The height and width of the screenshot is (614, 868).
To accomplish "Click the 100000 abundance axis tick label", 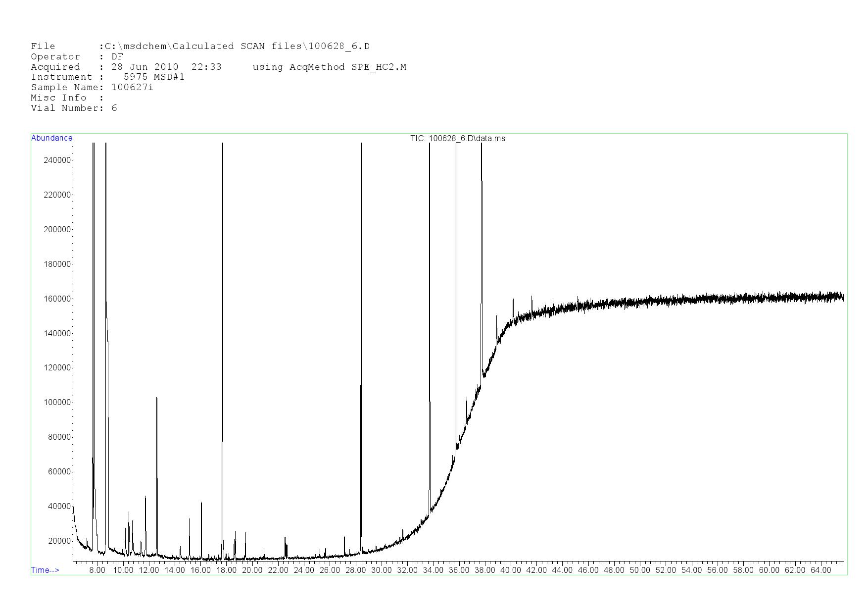I will pyautogui.click(x=57, y=402).
